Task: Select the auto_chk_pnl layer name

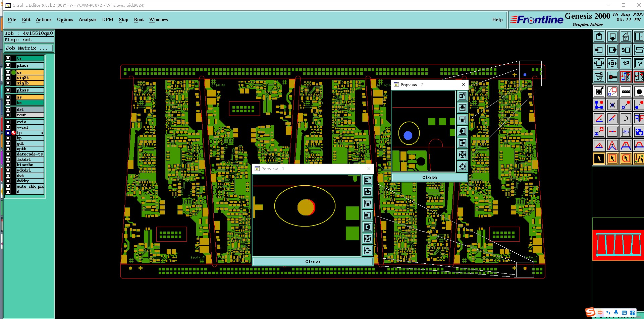Action: 30,186
